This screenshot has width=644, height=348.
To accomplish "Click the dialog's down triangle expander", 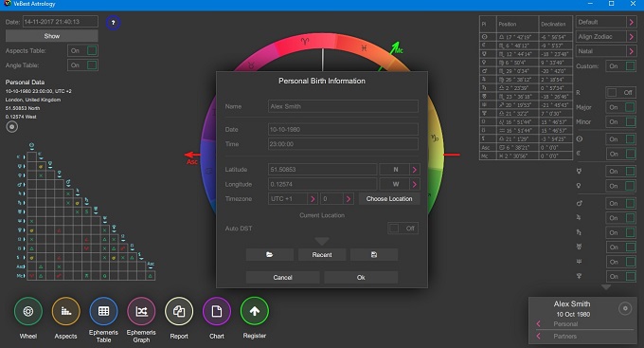I will 322,241.
